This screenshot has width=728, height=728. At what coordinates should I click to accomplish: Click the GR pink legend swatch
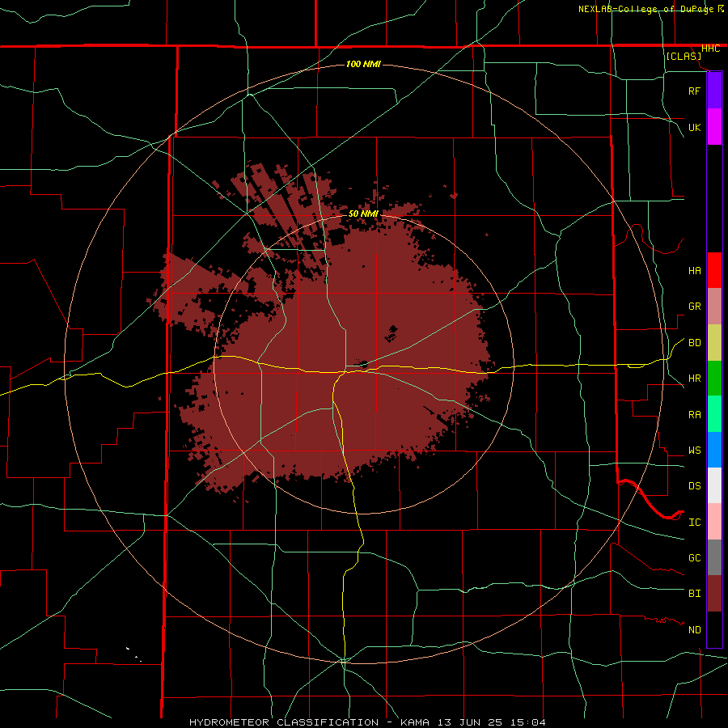point(714,306)
